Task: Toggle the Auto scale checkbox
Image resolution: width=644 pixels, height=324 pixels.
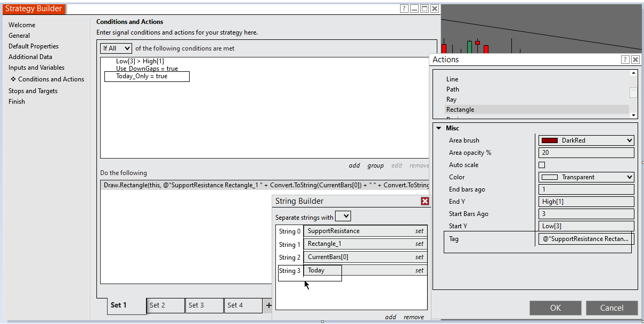Action: pyautogui.click(x=542, y=165)
